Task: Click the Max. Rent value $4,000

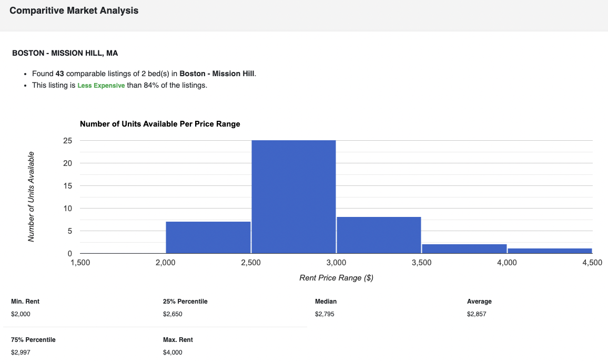Action: click(173, 352)
